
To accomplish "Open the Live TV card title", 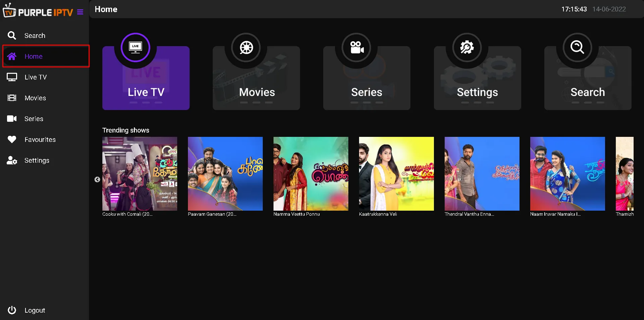I will click(146, 92).
